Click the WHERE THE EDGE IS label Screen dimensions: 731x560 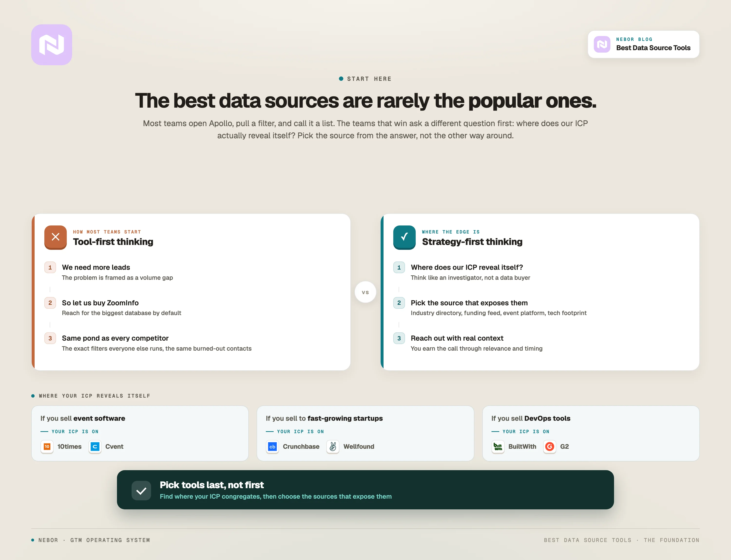451,232
